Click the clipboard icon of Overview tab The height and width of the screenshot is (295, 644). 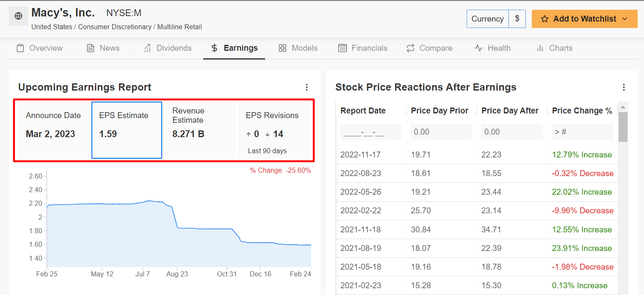tap(20, 48)
